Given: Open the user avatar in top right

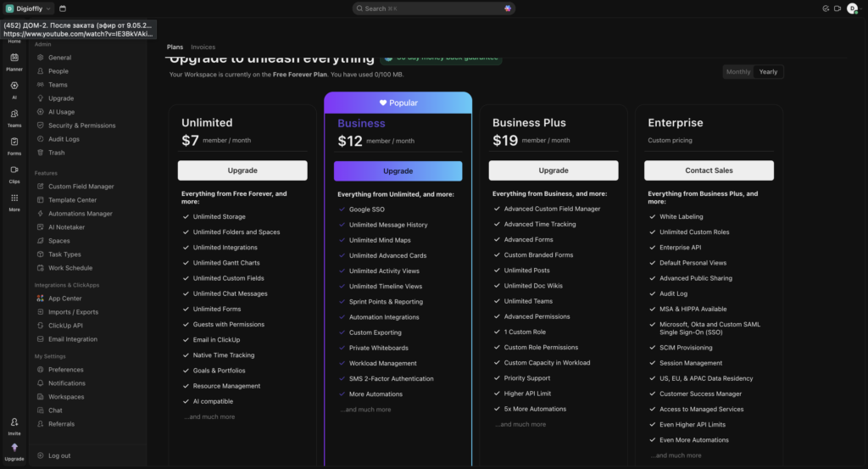Looking at the screenshot, I should coord(853,8).
